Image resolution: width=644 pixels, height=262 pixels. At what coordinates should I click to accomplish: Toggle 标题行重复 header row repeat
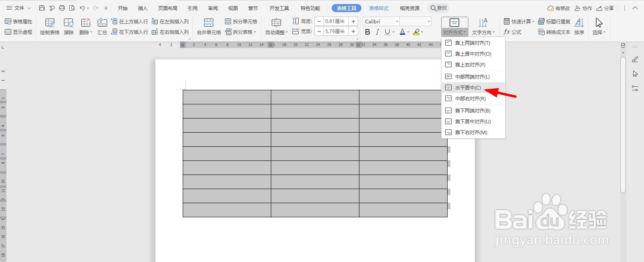point(554,21)
